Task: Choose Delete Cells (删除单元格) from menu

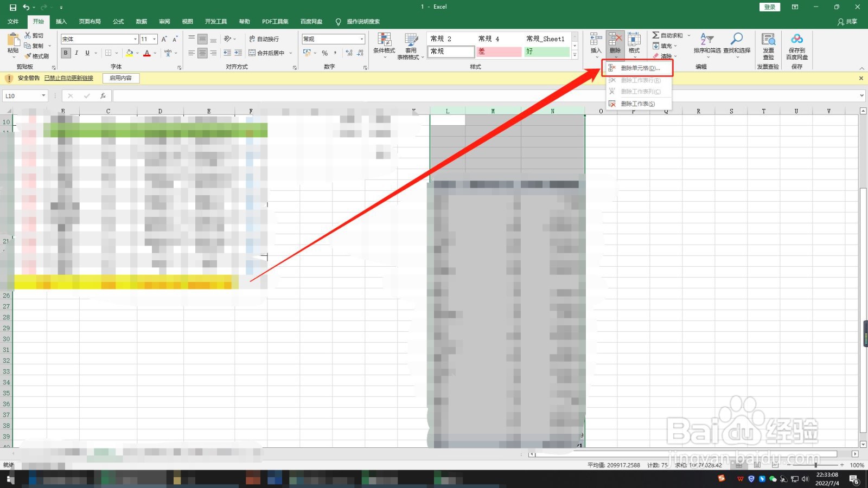Action: point(639,68)
